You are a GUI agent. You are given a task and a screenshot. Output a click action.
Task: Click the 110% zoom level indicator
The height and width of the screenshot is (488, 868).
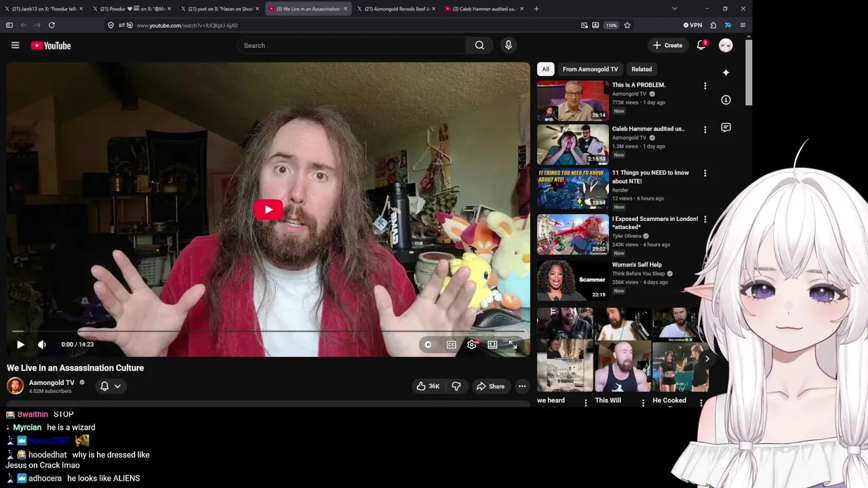(611, 25)
